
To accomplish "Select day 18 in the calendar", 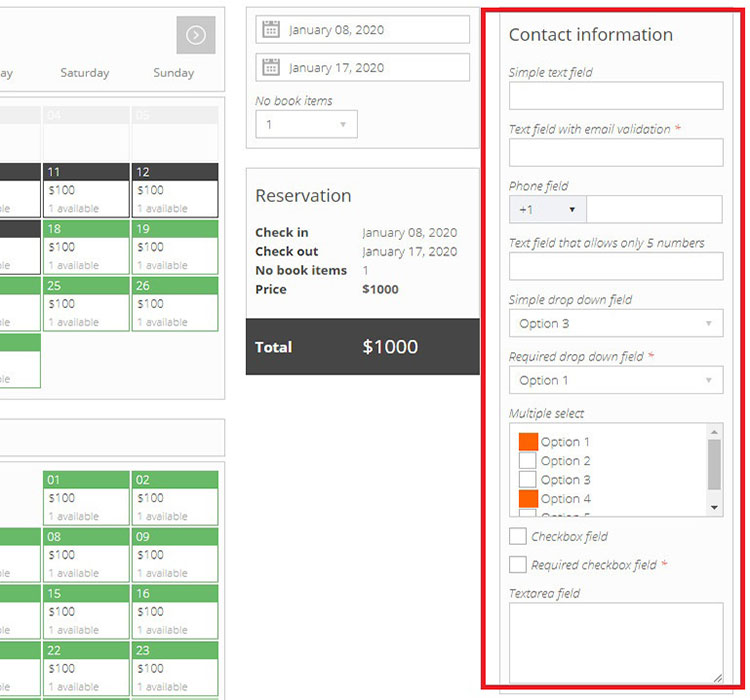I will (x=86, y=247).
